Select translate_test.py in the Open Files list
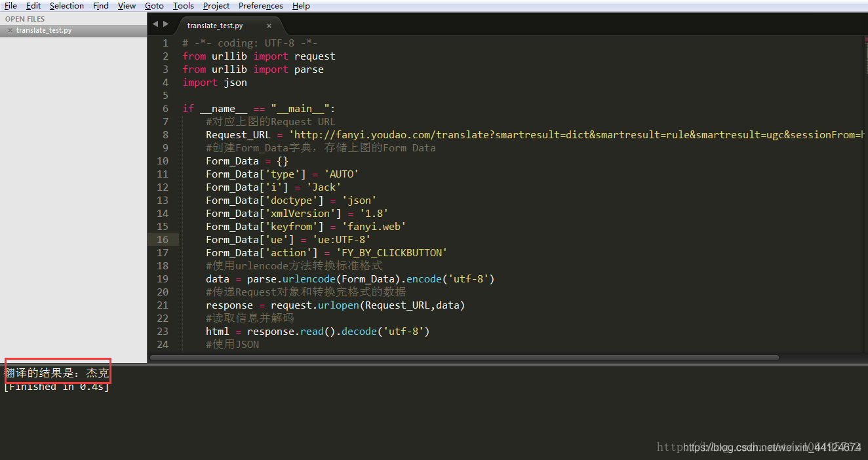868x460 pixels. (x=44, y=31)
